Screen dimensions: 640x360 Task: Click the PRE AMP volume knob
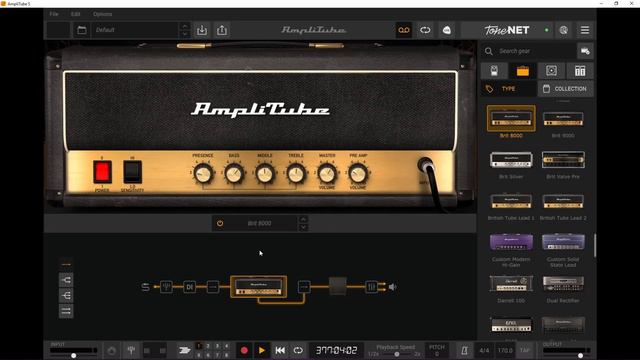coord(358,174)
